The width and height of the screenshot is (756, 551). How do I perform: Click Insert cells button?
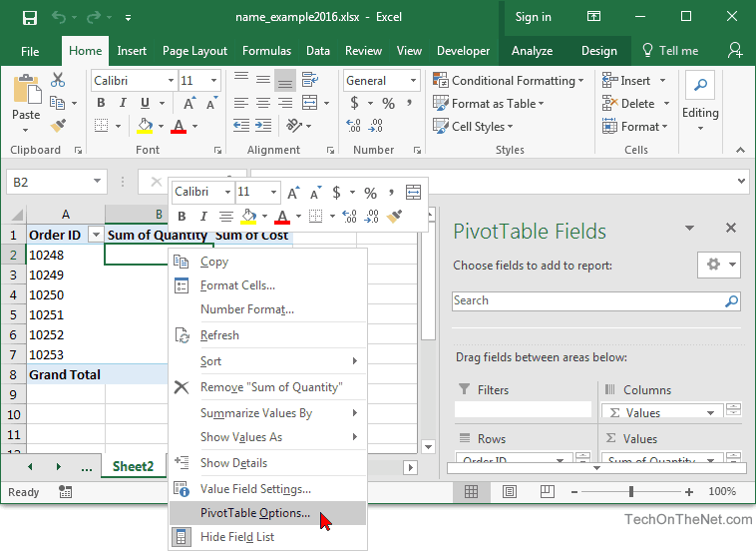click(x=626, y=81)
